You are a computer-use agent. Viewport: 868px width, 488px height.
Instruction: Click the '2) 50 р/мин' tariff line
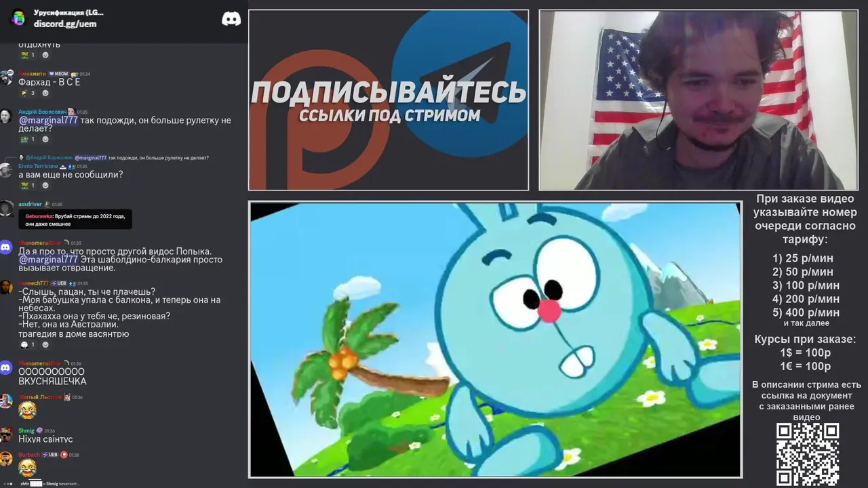coord(803,272)
